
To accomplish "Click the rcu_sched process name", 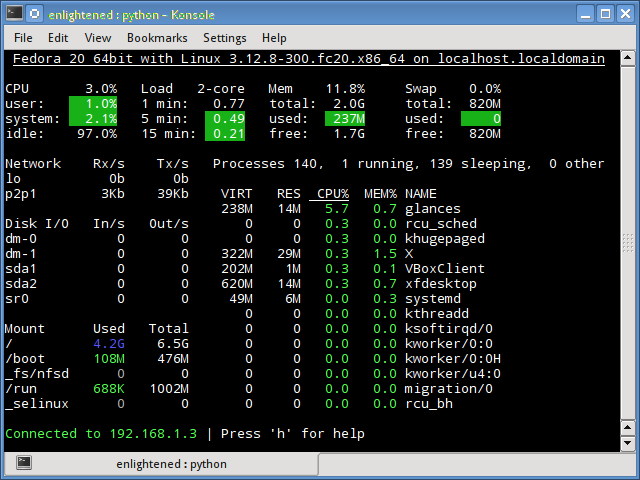I will pyautogui.click(x=441, y=224).
